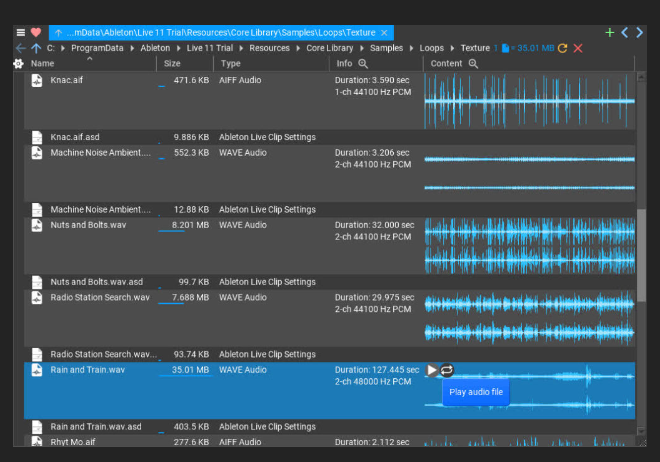The image size is (660, 462).
Task: Toggle loop playback for Rain and Train
Action: click(447, 370)
